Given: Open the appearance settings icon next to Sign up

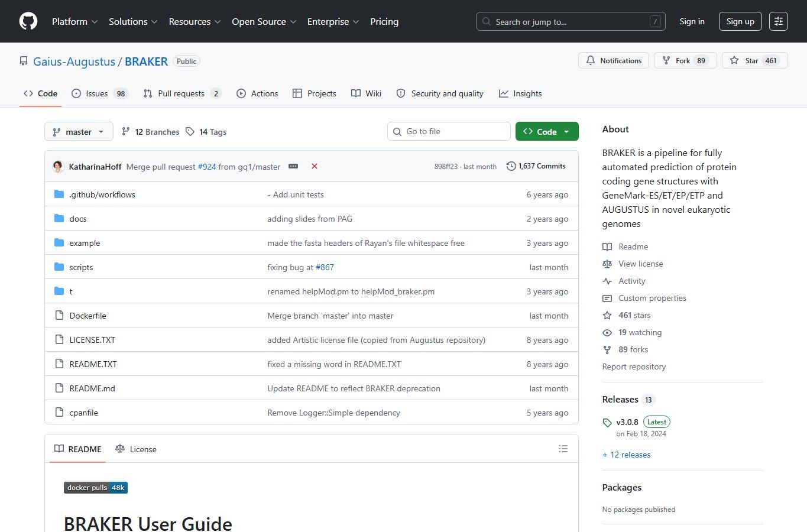Looking at the screenshot, I should (779, 21).
